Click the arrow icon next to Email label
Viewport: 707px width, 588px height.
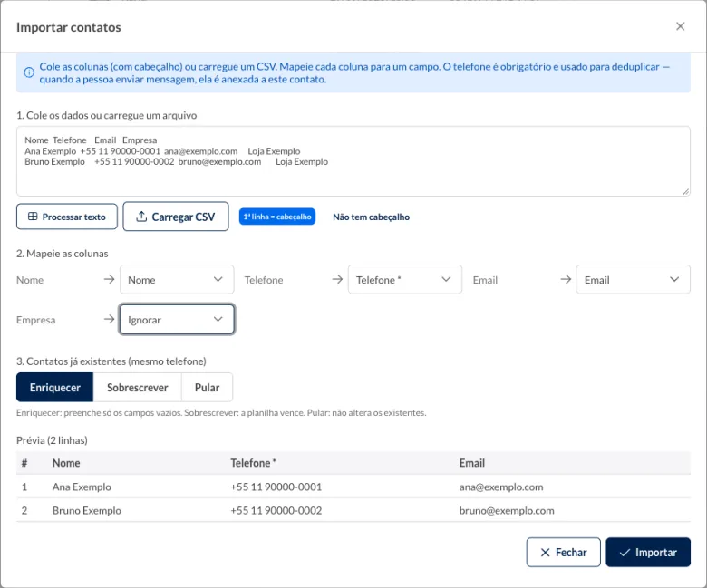tap(566, 279)
